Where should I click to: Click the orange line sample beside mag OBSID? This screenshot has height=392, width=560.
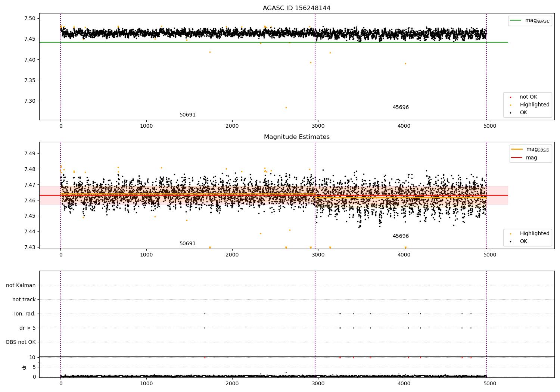click(x=517, y=149)
